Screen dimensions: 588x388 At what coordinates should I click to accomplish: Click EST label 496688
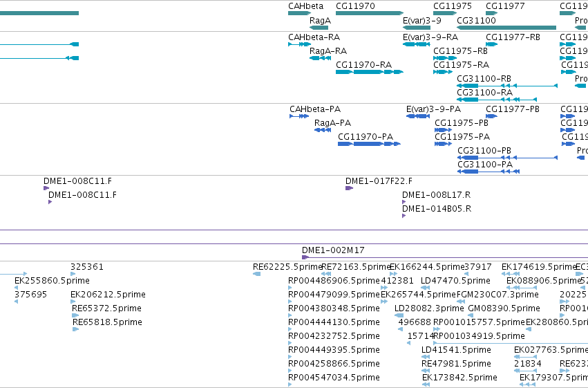tap(415, 322)
